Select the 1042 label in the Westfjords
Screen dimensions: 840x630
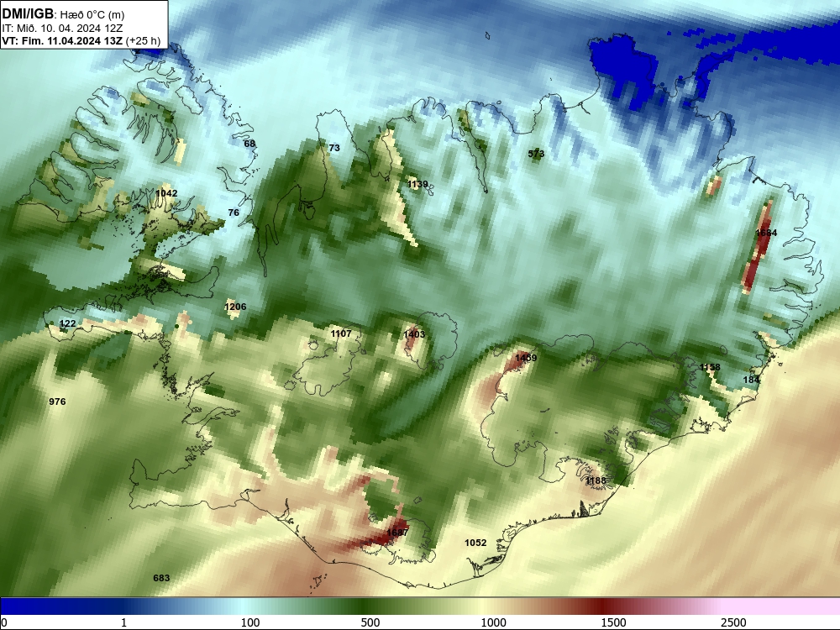tap(166, 193)
